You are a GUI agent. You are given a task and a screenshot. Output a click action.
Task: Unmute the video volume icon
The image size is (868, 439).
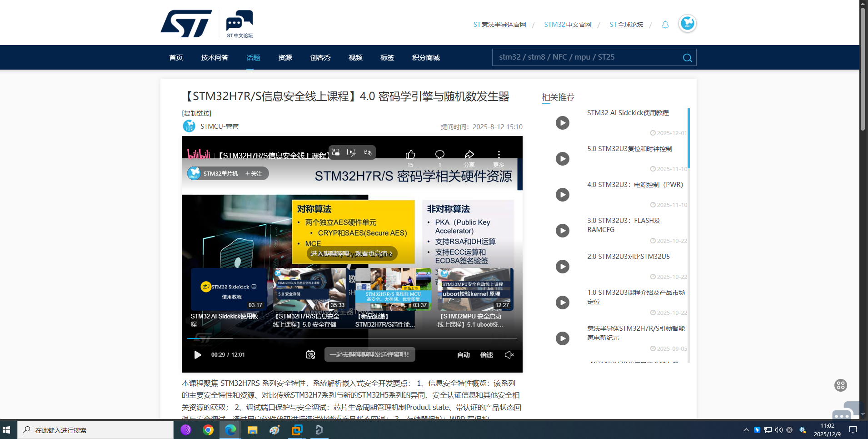(x=509, y=355)
